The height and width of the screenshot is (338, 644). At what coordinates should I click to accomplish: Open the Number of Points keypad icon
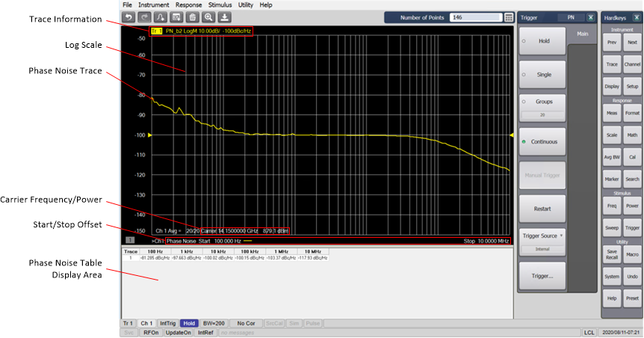pos(508,17)
